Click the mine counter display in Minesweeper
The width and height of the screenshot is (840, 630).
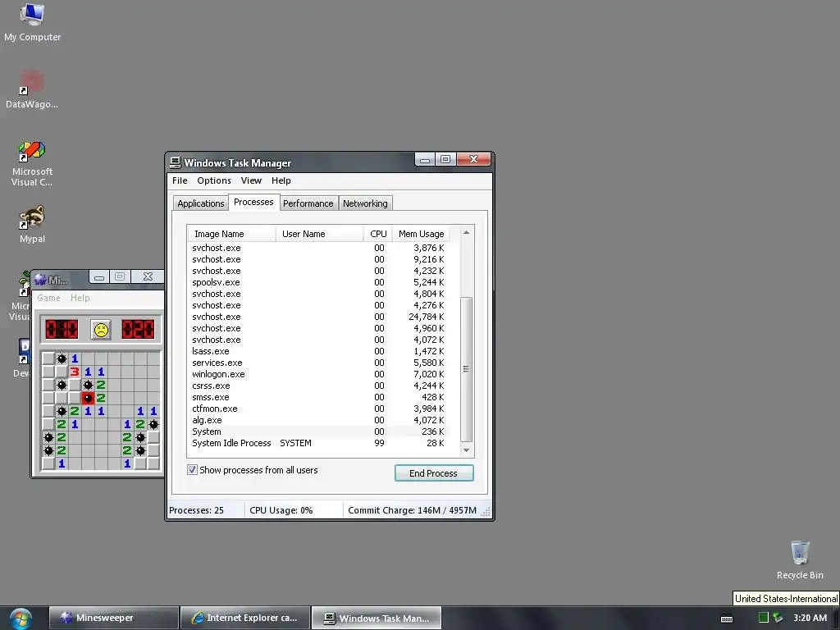pyautogui.click(x=62, y=330)
